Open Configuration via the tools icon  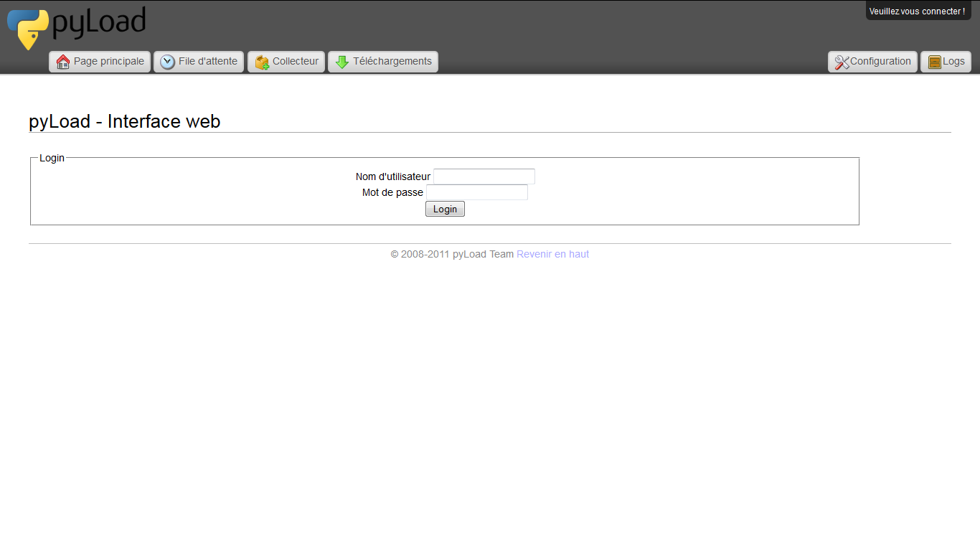pos(842,62)
